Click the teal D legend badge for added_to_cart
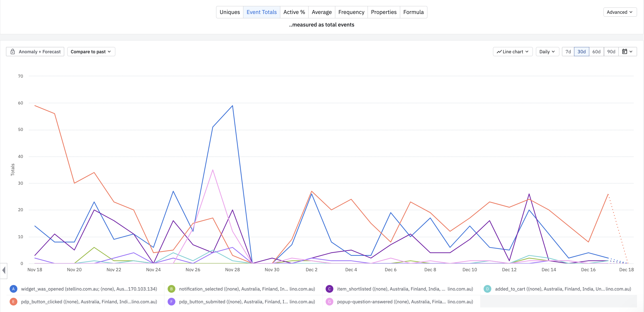The image size is (644, 312). 487,289
